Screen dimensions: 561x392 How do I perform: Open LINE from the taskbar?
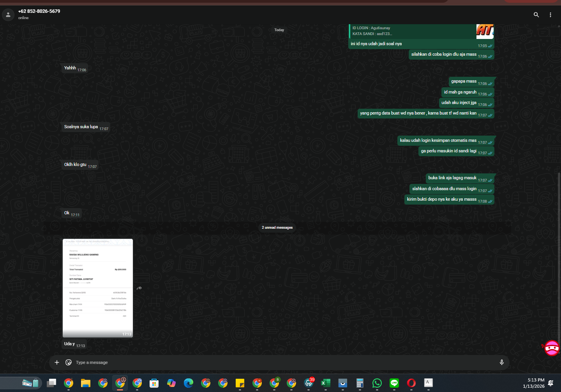[x=394, y=383]
